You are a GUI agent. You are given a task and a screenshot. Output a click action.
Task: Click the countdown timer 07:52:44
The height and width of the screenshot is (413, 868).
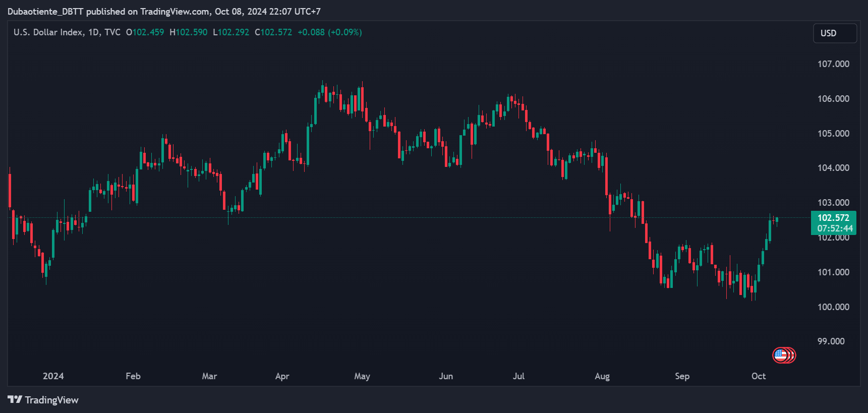pyautogui.click(x=835, y=228)
